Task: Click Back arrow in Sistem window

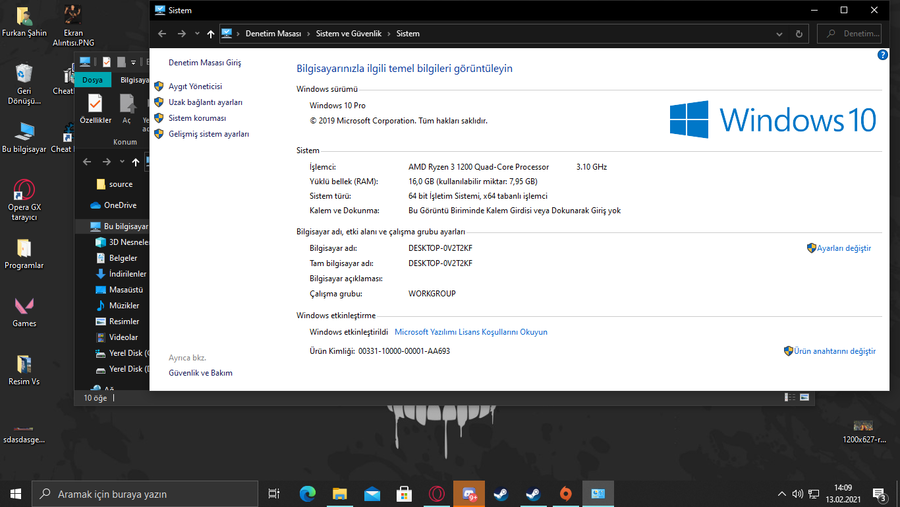Action: (162, 34)
